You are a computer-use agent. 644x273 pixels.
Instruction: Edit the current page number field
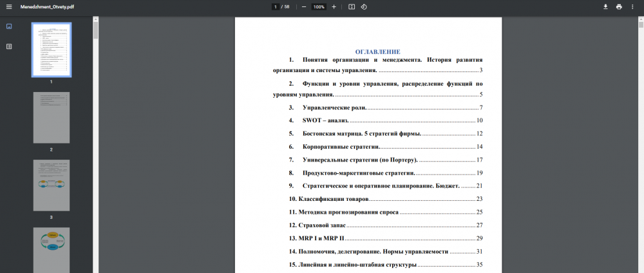275,6
